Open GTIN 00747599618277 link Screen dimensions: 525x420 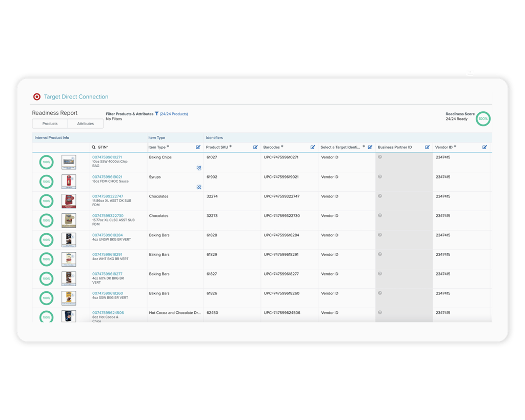click(108, 274)
